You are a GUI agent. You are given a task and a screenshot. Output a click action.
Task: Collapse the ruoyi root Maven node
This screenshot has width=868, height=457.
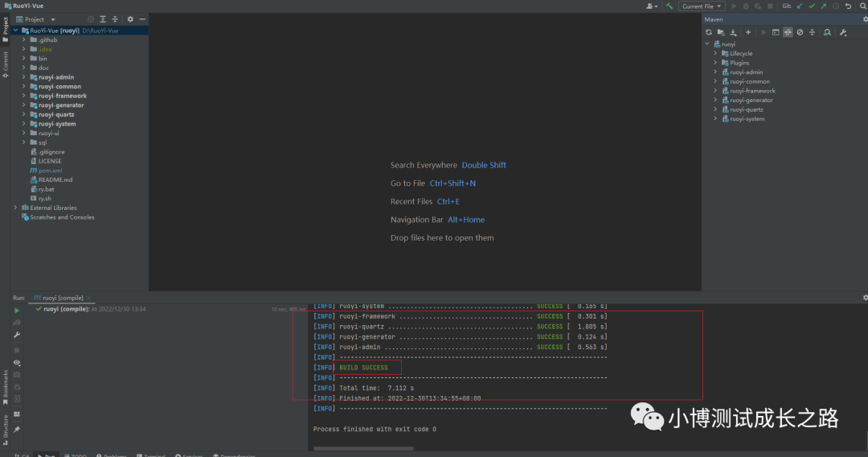[x=707, y=44]
